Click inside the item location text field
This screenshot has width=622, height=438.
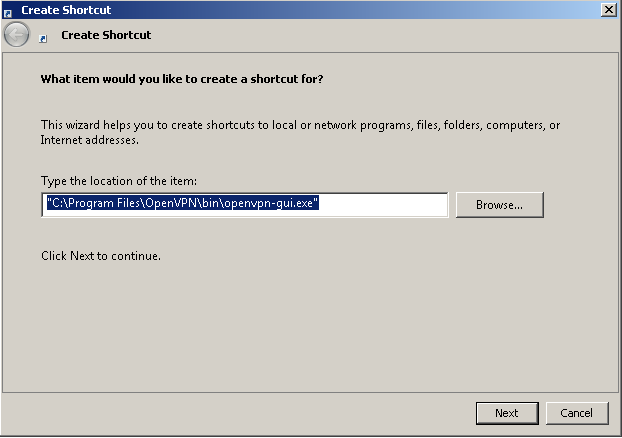(x=245, y=205)
